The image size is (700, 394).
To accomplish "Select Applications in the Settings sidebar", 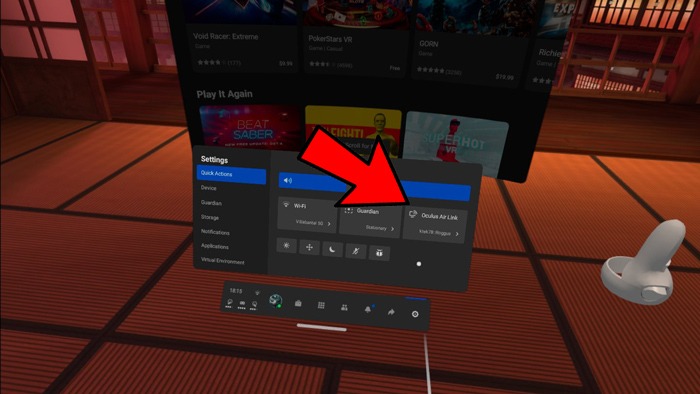I will [215, 246].
